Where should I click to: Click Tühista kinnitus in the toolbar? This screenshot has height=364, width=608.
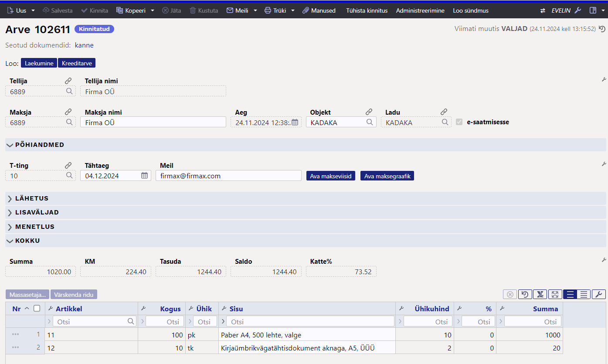[367, 10]
